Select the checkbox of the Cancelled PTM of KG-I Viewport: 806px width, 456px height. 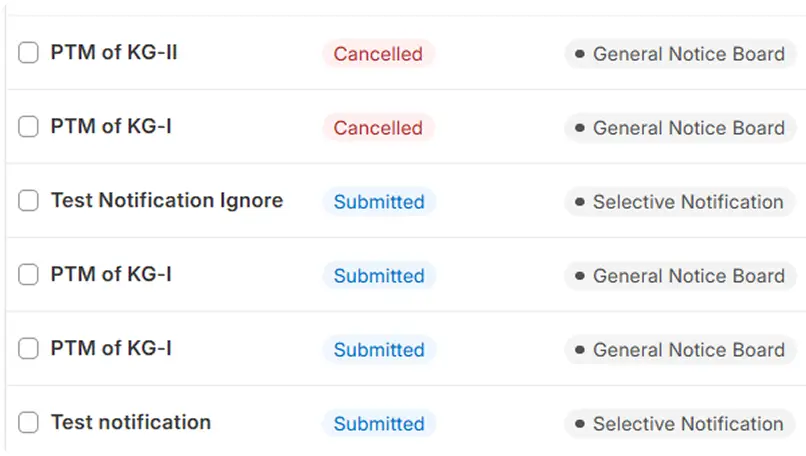[29, 127]
